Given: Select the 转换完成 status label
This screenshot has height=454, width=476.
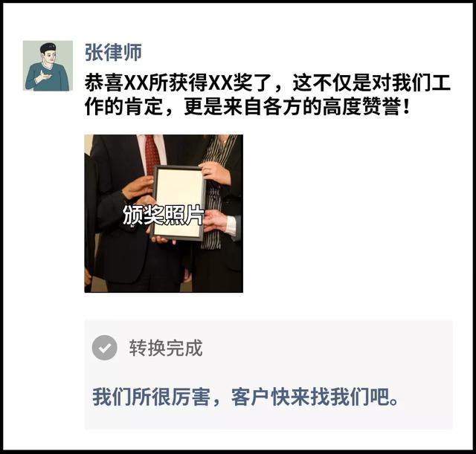Looking at the screenshot, I should pyautogui.click(x=166, y=348).
